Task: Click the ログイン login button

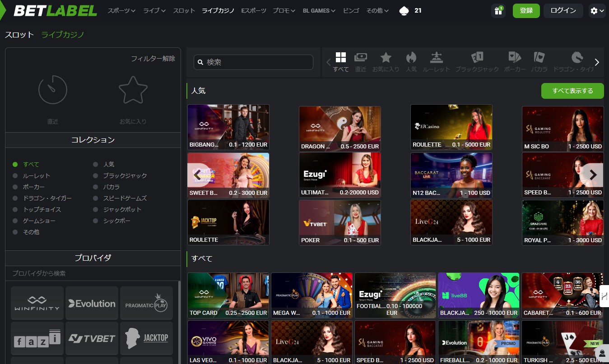Action: click(563, 10)
